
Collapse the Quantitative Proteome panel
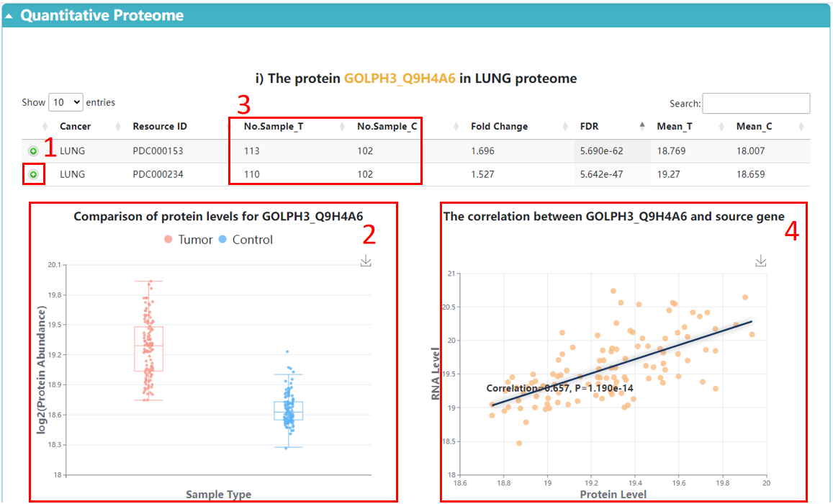pos(9,16)
